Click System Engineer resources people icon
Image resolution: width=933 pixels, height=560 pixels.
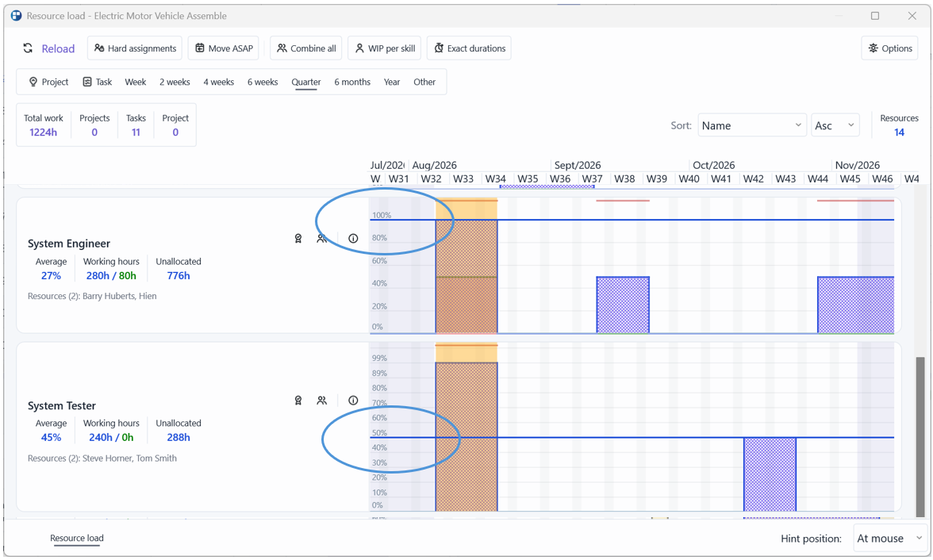(x=322, y=239)
